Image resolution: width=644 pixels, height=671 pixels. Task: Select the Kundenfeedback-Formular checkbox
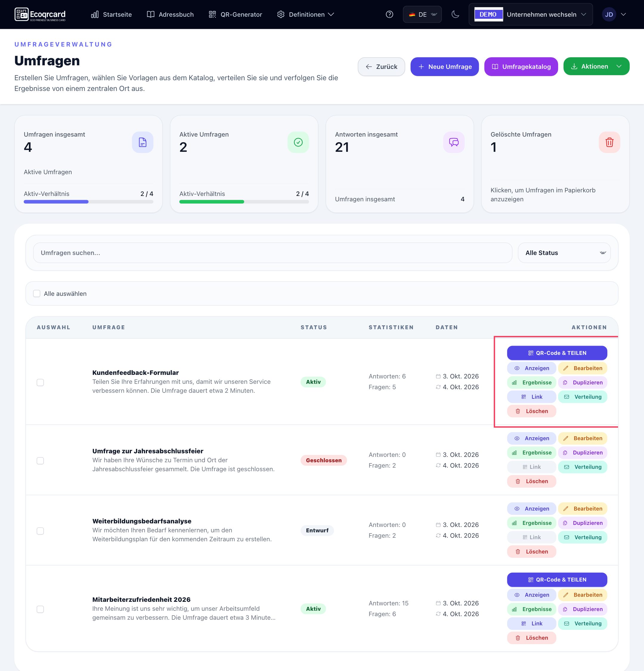click(x=40, y=382)
